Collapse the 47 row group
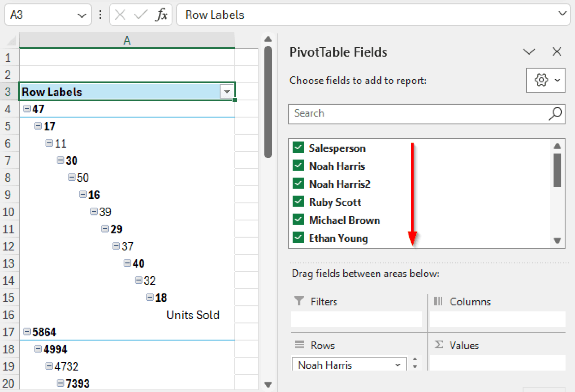 tap(27, 109)
